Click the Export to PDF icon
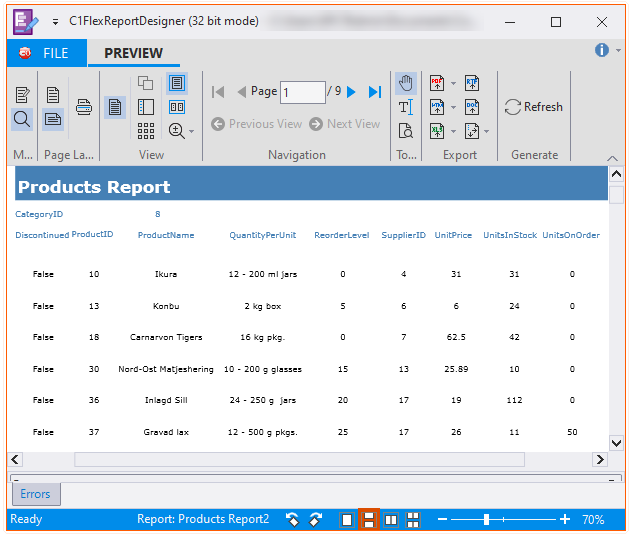630x536 pixels. pyautogui.click(x=437, y=83)
